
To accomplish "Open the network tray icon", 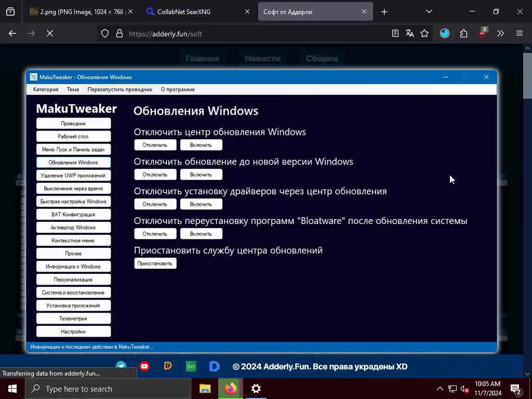I will (x=453, y=389).
